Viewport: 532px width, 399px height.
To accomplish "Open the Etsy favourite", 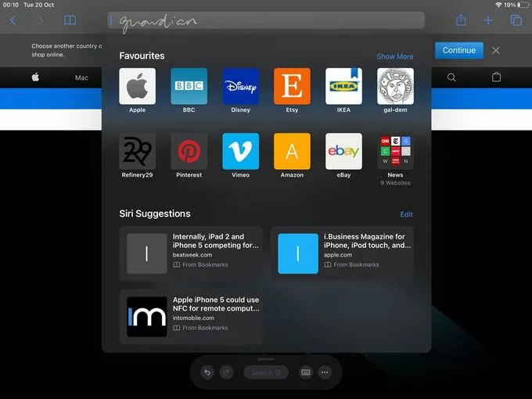I will click(x=292, y=86).
